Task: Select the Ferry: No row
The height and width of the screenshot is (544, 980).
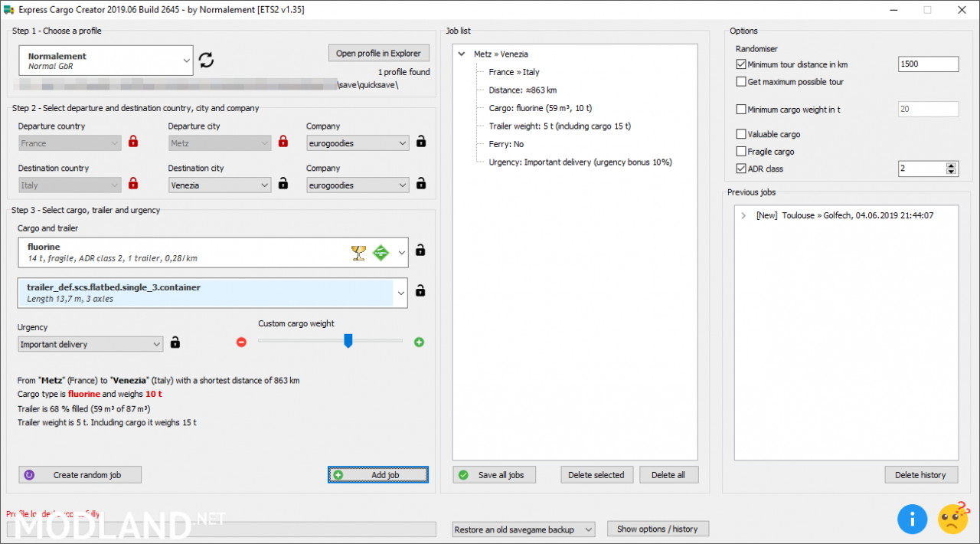Action: pos(507,144)
